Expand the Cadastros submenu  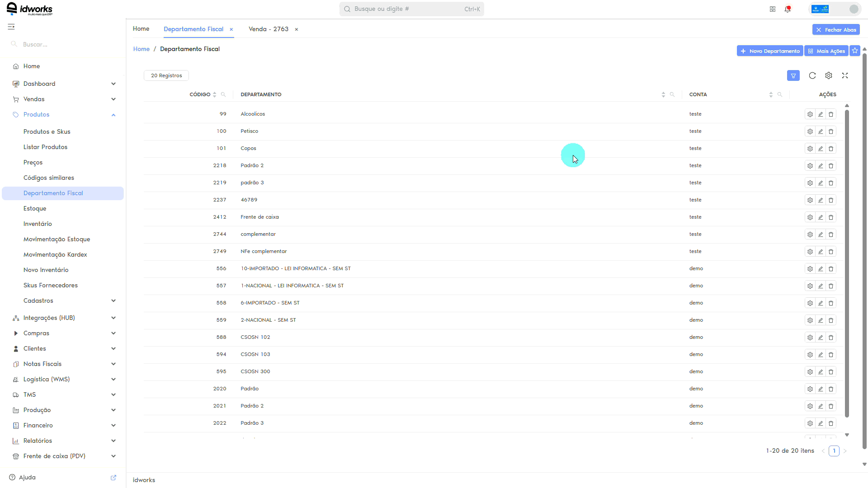tap(64, 301)
